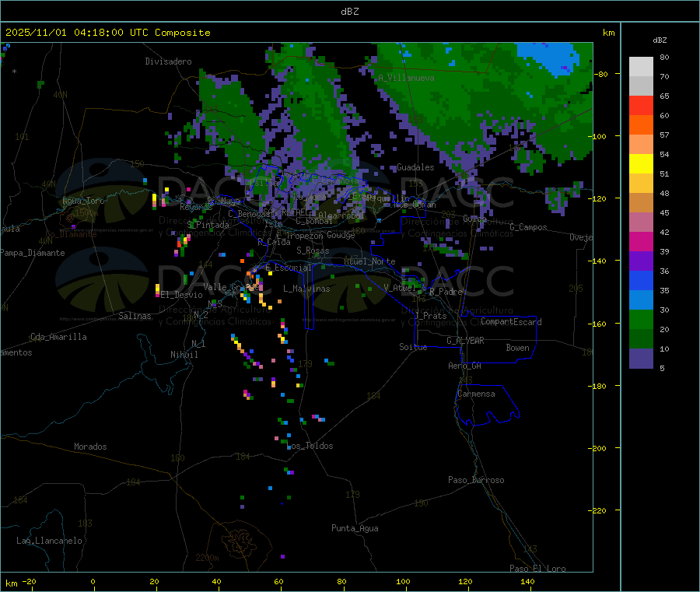Select the orange 60 dBZ legend swatch
The height and width of the screenshot is (592, 700).
641,125
